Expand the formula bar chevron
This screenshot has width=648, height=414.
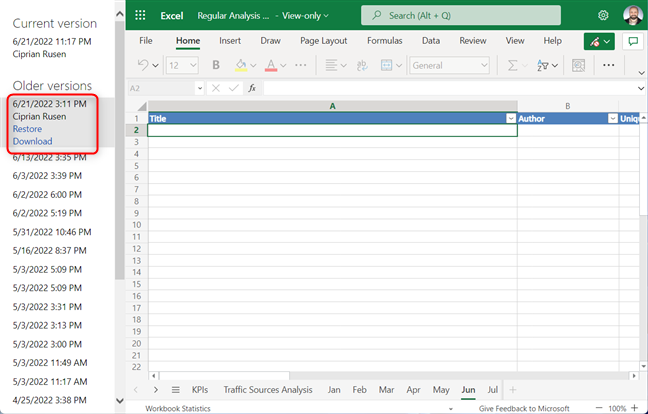pos(641,88)
